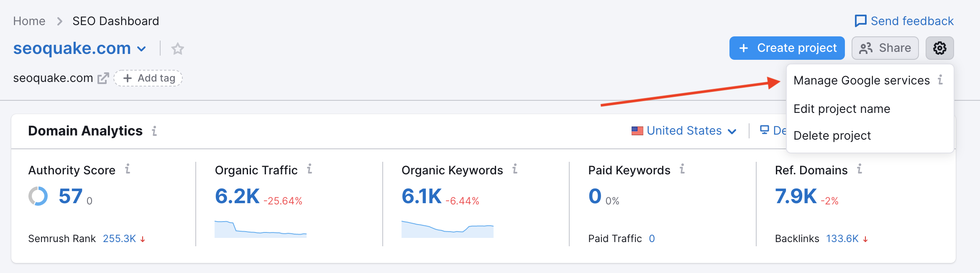
Task: Expand the seoquake.com project dropdown
Action: click(x=142, y=49)
